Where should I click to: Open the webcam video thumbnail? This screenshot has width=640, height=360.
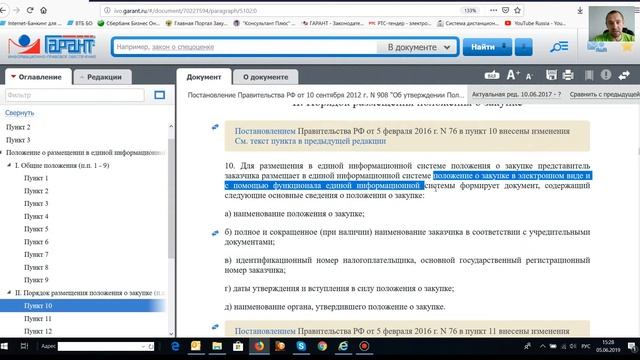pos(611,24)
